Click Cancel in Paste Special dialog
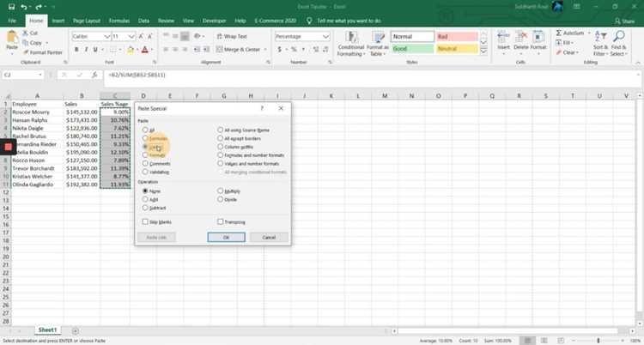The width and height of the screenshot is (644, 345). pyautogui.click(x=269, y=238)
